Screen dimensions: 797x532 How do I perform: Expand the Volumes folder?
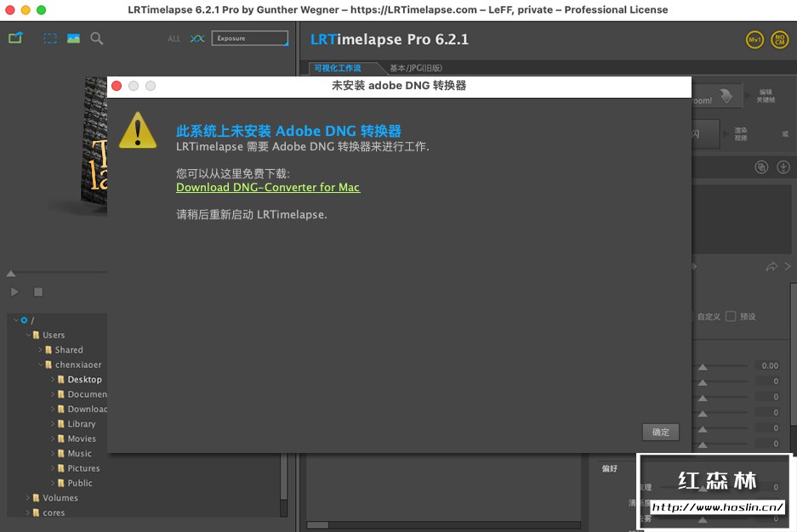28,498
